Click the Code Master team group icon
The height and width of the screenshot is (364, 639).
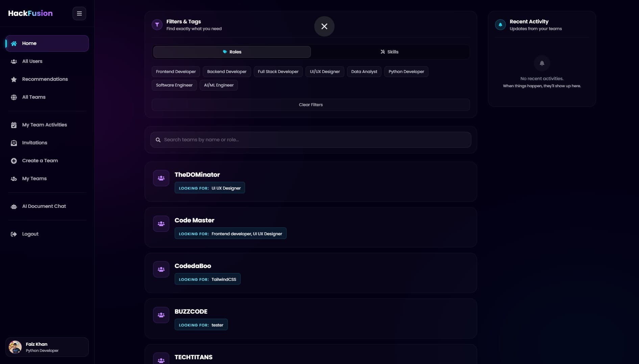coord(161,224)
